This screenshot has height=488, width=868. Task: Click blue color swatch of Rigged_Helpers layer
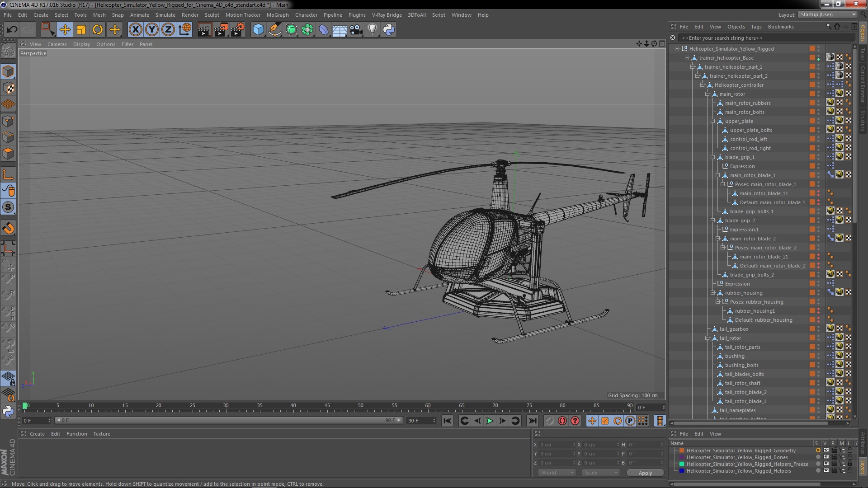pyautogui.click(x=682, y=471)
